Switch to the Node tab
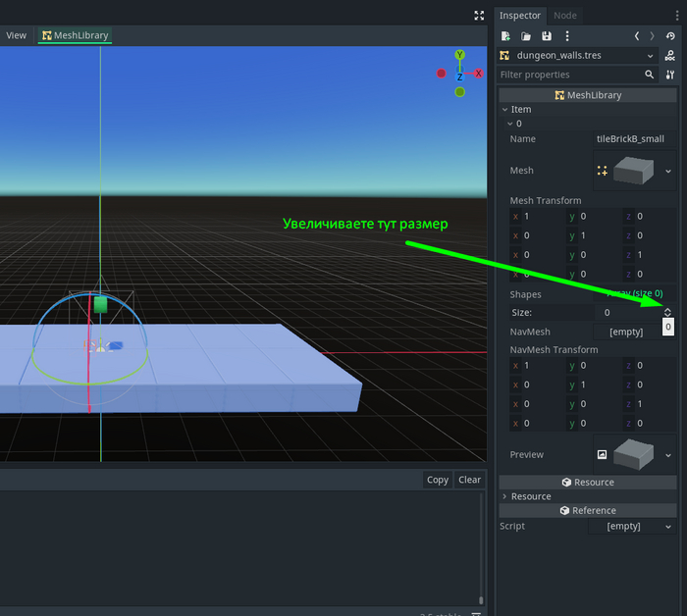Screen dimensions: 687x616 [565, 16]
